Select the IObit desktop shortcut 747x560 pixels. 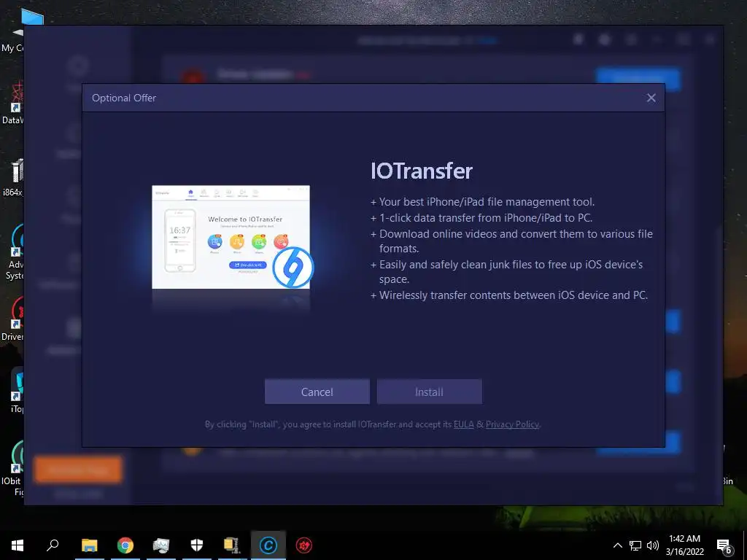click(x=13, y=467)
